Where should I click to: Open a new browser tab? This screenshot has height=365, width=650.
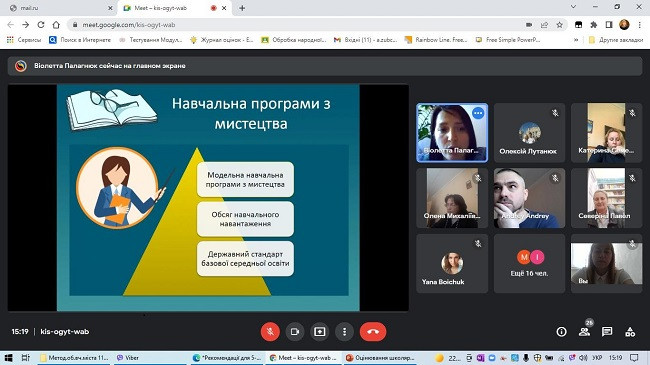tap(242, 8)
